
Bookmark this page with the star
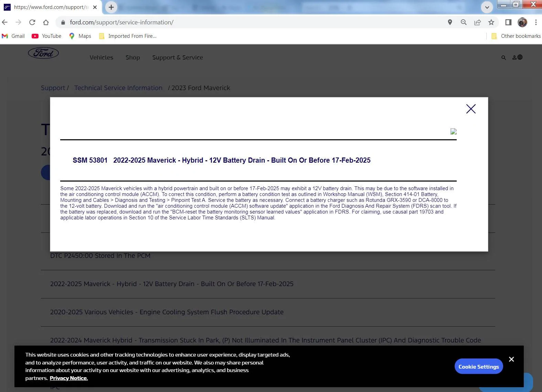(491, 22)
